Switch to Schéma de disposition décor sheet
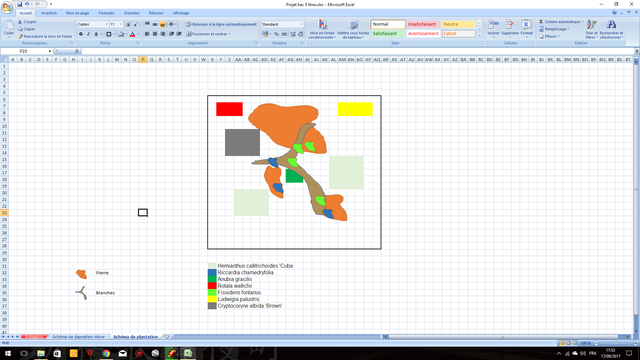Image resolution: width=640 pixels, height=360 pixels. coord(78,337)
